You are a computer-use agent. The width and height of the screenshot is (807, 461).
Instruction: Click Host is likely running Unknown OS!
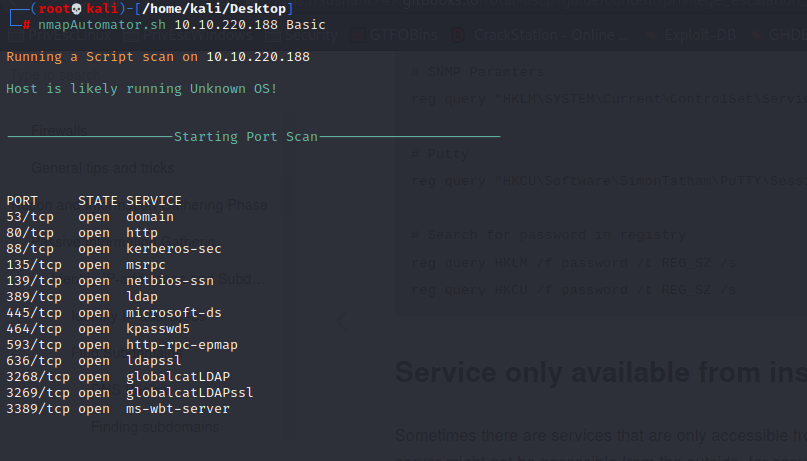(142, 88)
